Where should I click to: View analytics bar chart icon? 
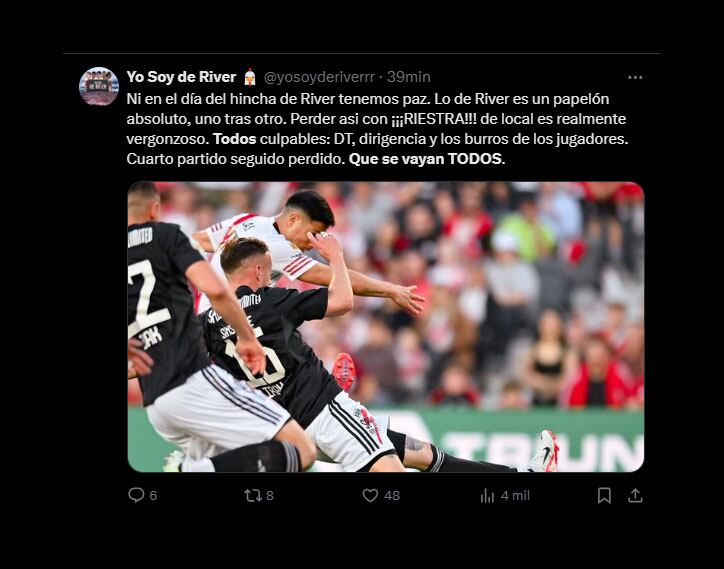(x=487, y=496)
